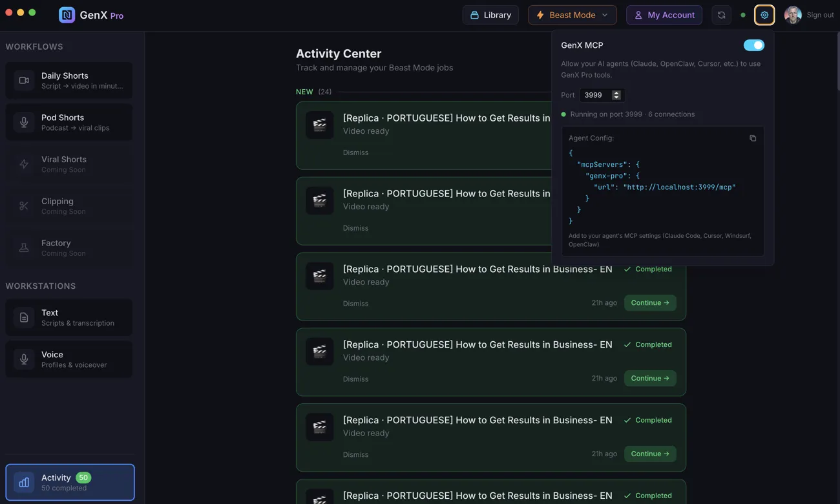840x504 pixels.
Task: Copy the Agent Config with copy icon
Action: 753,138
